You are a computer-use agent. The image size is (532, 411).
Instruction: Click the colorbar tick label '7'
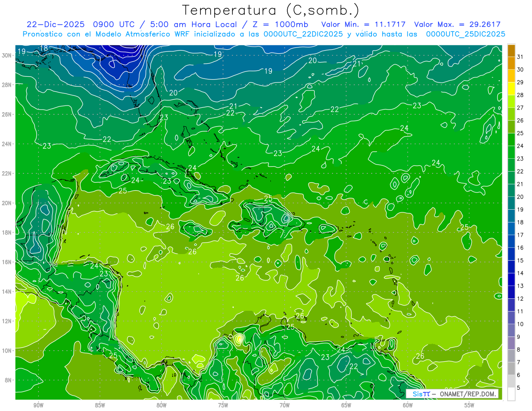(519, 362)
